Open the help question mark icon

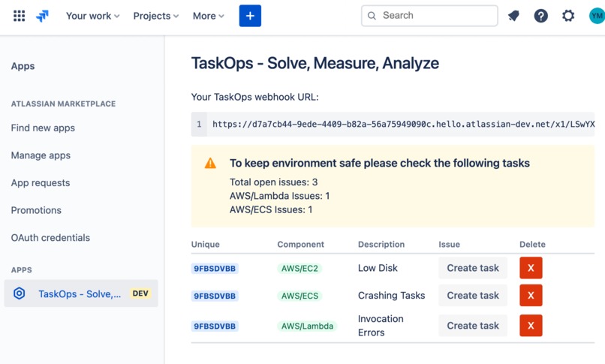[540, 16]
